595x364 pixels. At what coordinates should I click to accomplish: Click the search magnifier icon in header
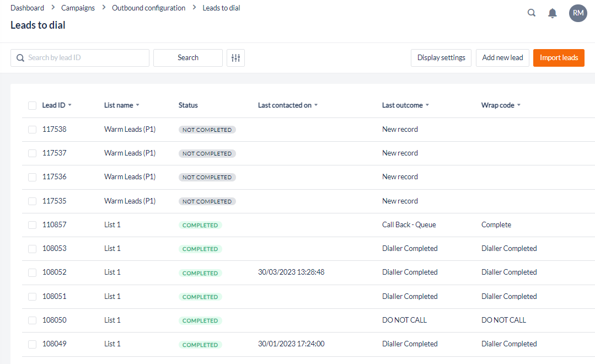(x=532, y=13)
